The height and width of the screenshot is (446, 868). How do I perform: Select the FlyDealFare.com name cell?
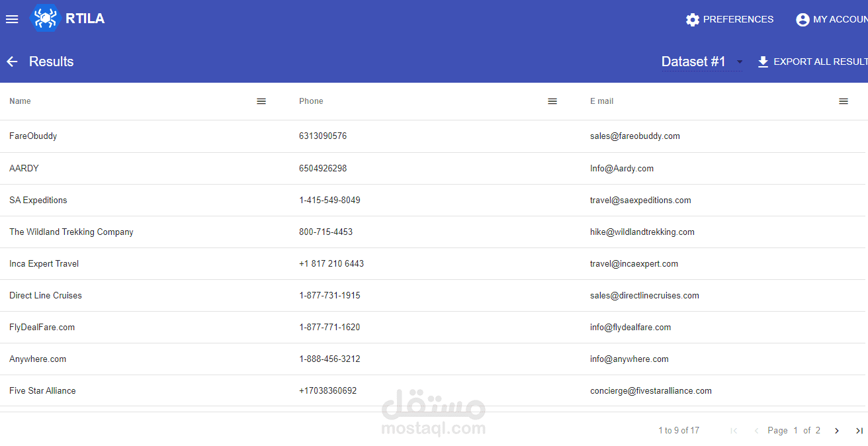tap(42, 327)
